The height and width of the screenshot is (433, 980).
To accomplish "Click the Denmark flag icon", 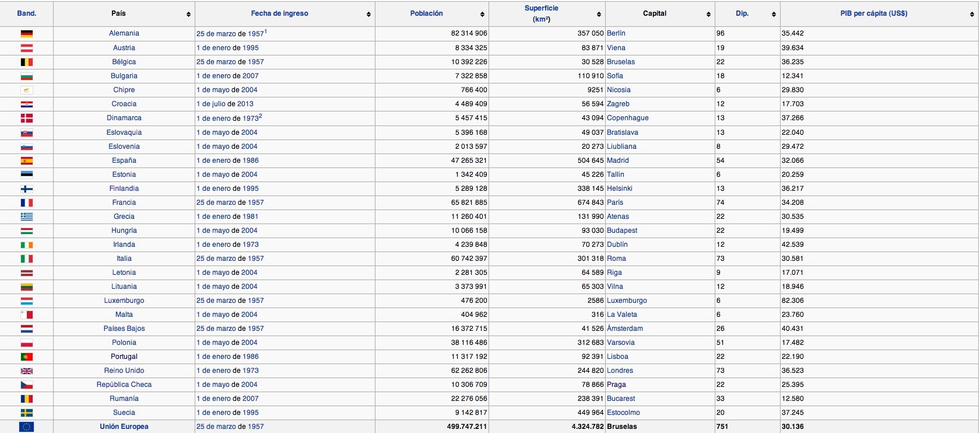I will pos(27,118).
